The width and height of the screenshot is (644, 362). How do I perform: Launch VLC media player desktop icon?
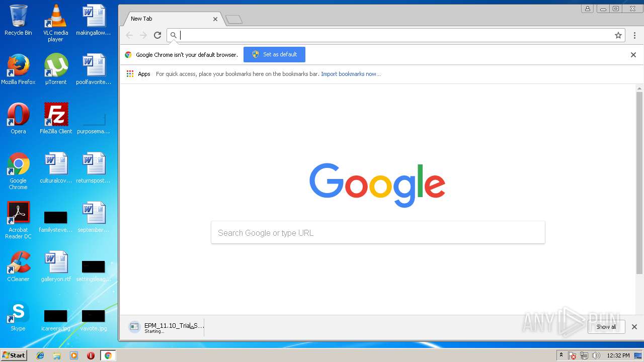tap(55, 23)
